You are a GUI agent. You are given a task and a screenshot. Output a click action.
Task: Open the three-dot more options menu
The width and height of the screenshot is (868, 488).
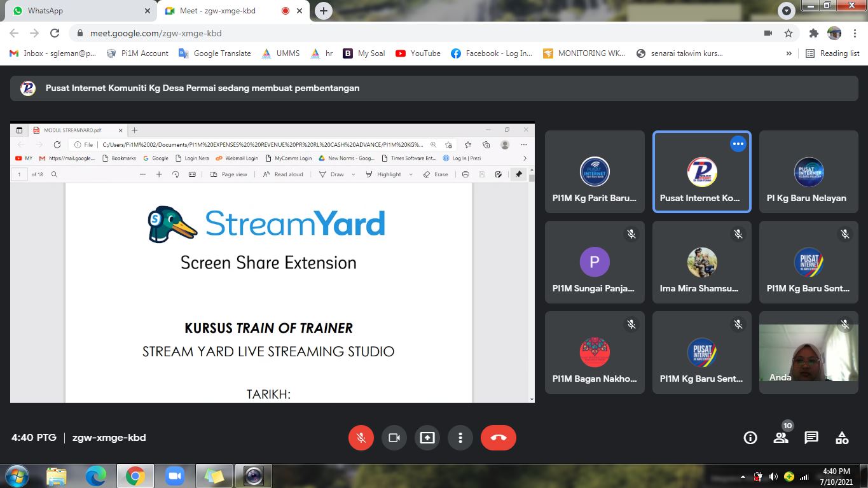point(460,438)
